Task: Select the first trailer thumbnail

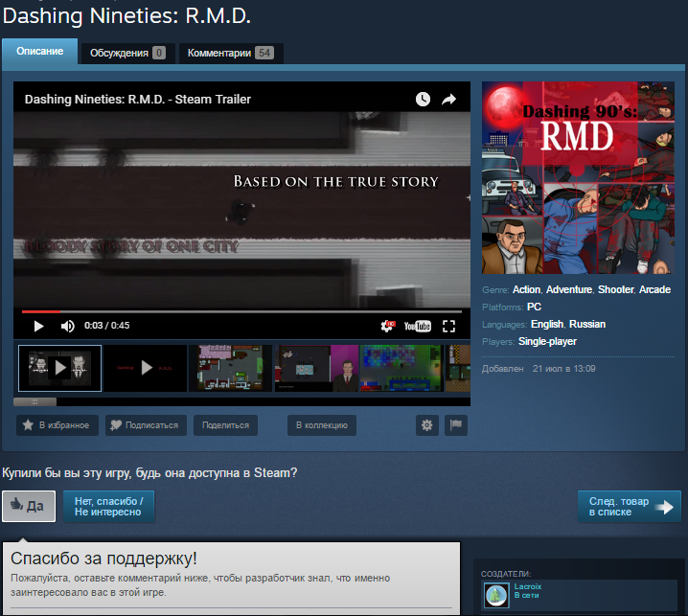Action: (59, 368)
